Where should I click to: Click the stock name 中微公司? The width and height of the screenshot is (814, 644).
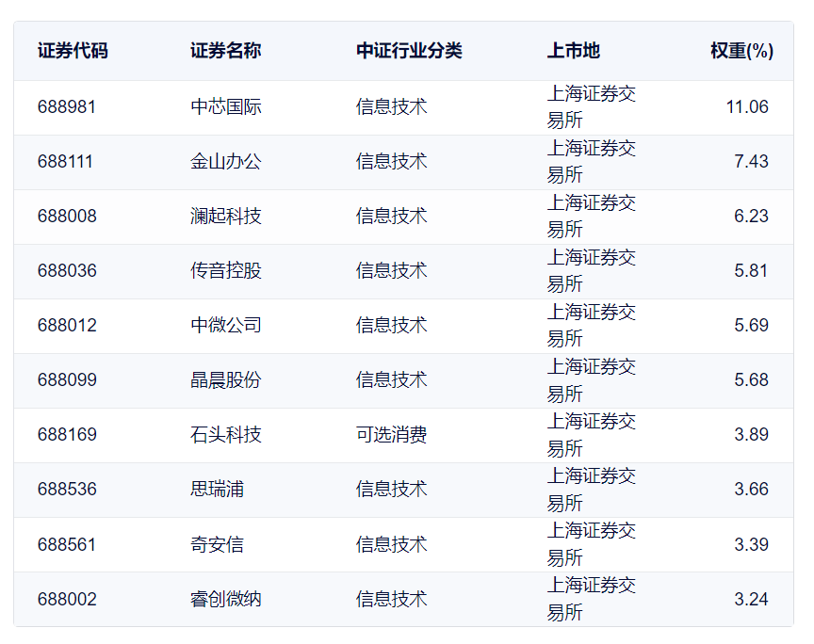pos(226,326)
